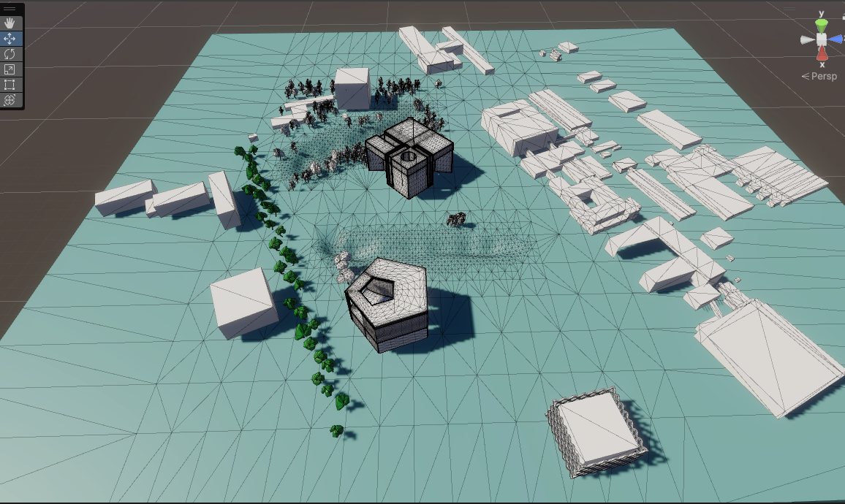Click the white negative axis cone of the gizmo
Viewport: 845px width, 504px height.
807,39
